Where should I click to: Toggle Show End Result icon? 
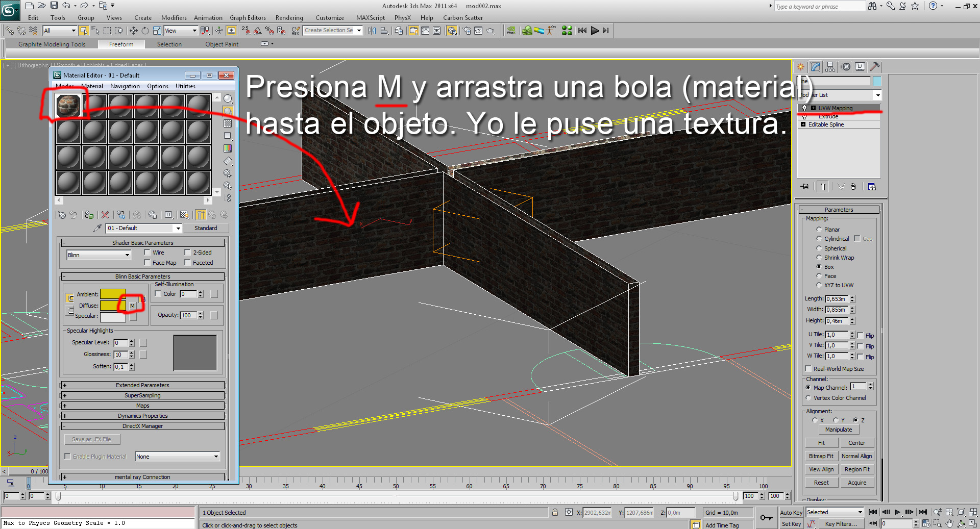(201, 215)
